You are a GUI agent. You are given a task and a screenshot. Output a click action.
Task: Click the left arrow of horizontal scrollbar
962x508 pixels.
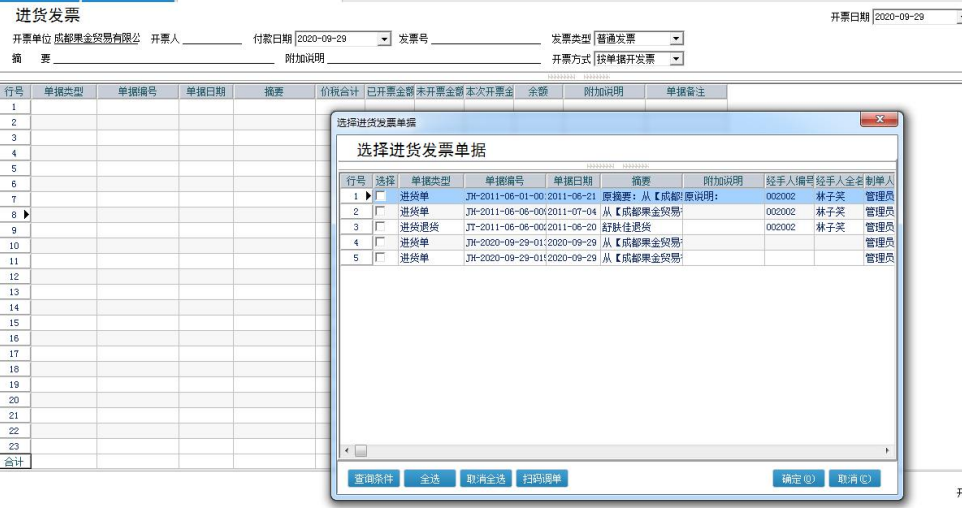(x=347, y=451)
